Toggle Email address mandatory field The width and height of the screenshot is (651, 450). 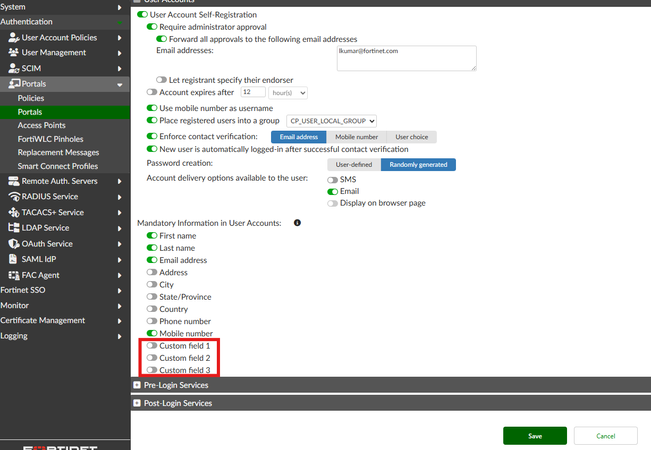(x=152, y=260)
